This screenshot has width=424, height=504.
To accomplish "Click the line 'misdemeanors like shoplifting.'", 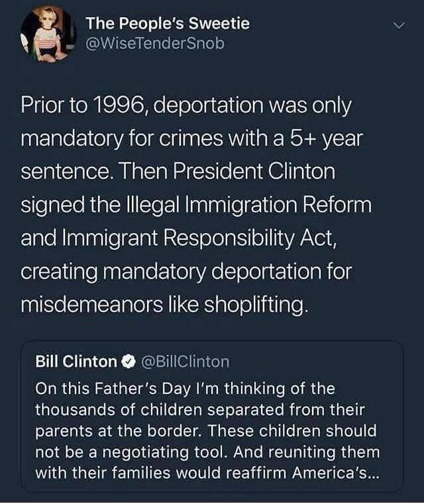I will pos(166,304).
